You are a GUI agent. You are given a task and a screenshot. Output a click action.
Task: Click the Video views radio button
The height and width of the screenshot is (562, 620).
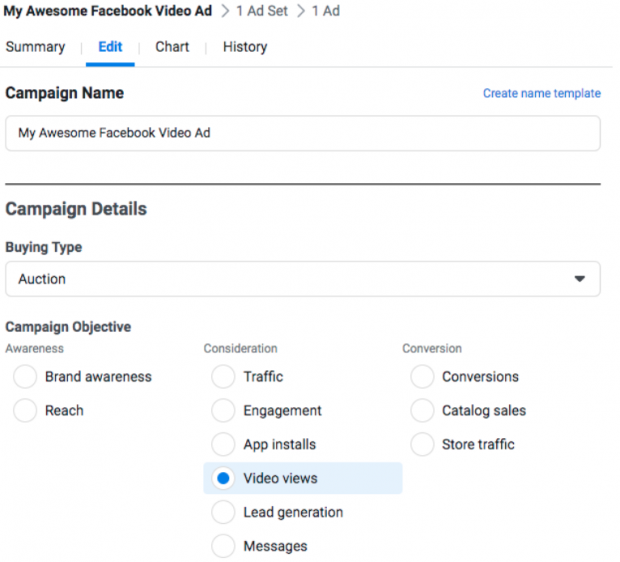223,478
